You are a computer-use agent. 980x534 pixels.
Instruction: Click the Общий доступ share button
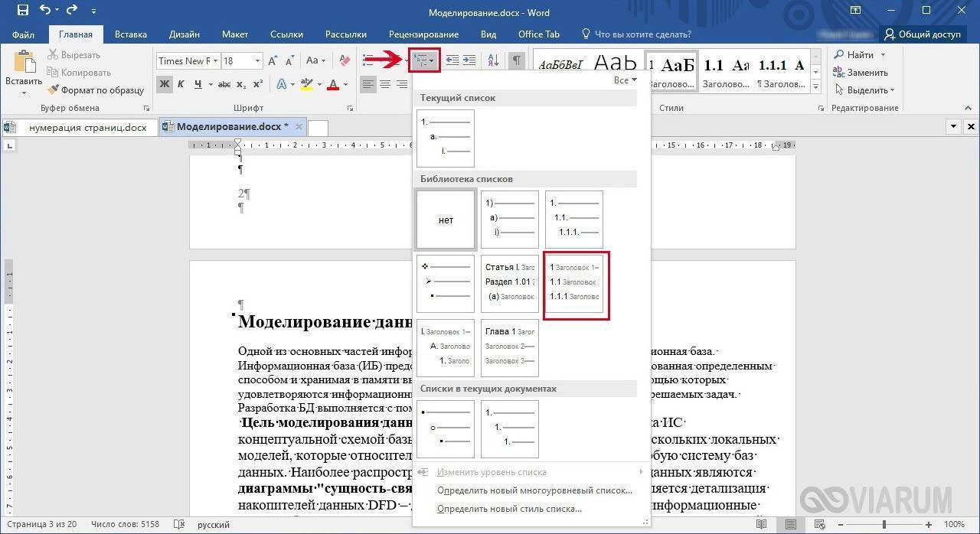tap(923, 34)
